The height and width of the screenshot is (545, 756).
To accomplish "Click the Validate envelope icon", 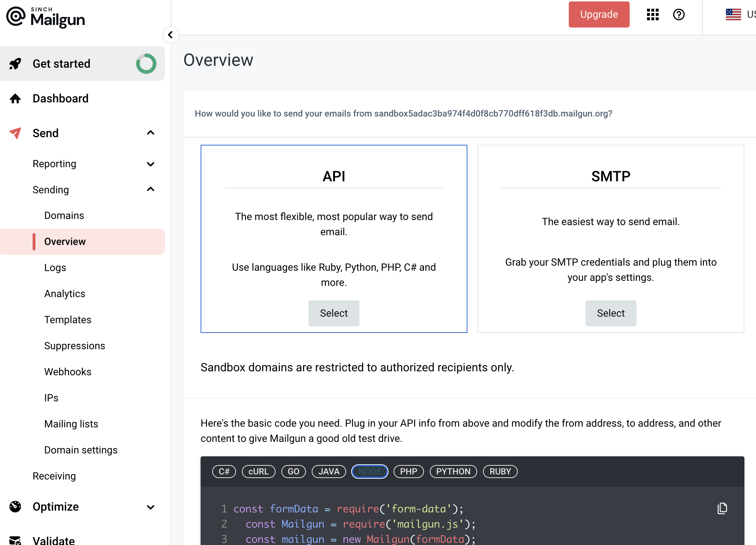I will click(x=15, y=541).
